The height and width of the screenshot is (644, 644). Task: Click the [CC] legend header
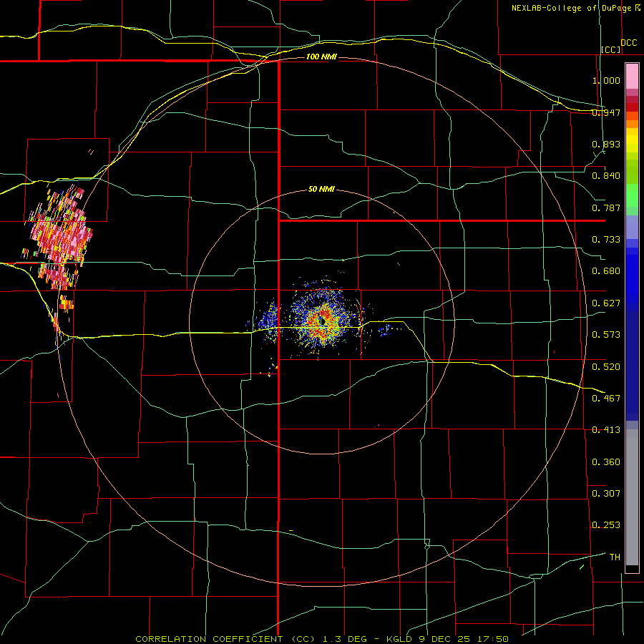611,49
